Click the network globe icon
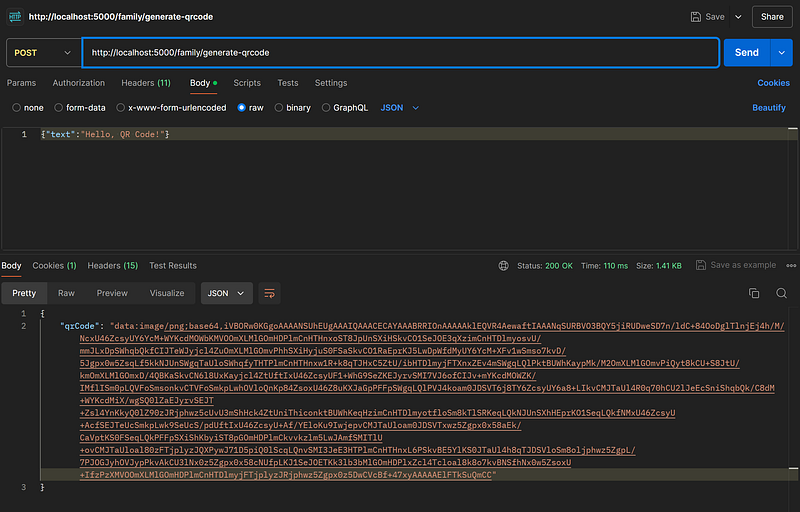 (x=504, y=266)
